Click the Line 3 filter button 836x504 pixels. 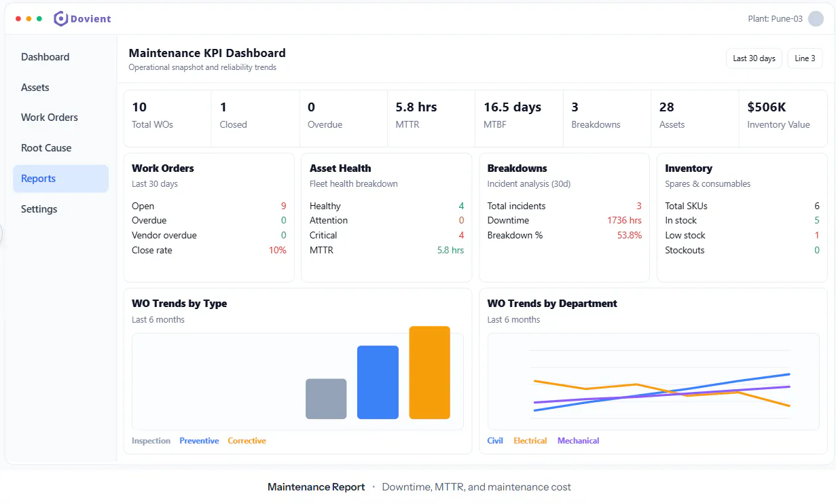point(805,58)
